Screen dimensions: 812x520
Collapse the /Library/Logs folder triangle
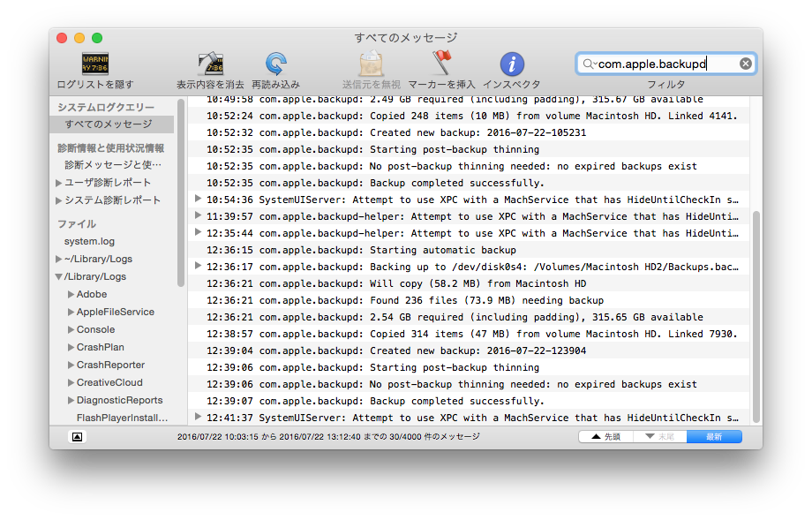point(58,276)
